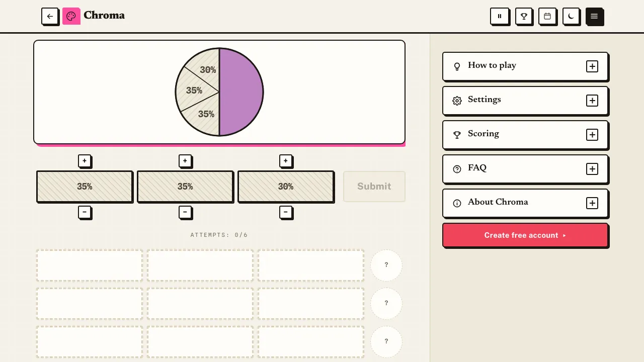Click the trophy icon beside Scoring
The height and width of the screenshot is (362, 644).
point(457,135)
